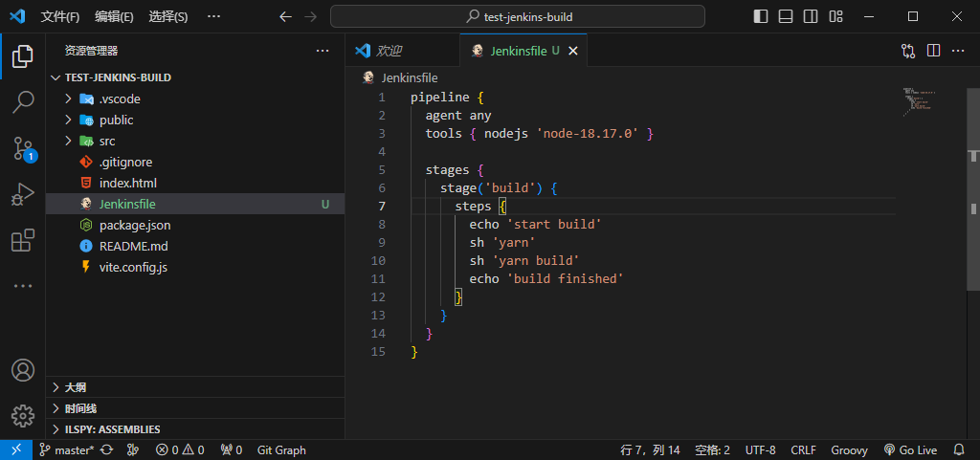
Task: Show additional views ellipsis in activity bar
Action: pyautogui.click(x=23, y=286)
